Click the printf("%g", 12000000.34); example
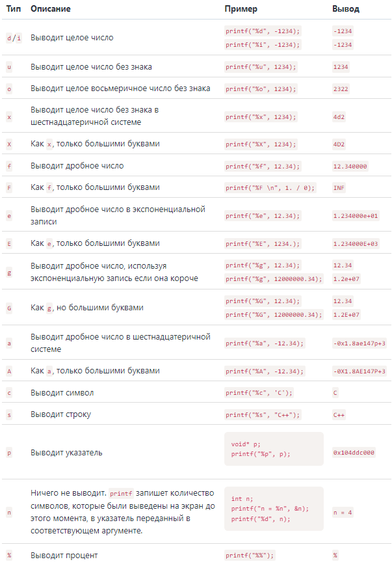 pyautogui.click(x=274, y=279)
